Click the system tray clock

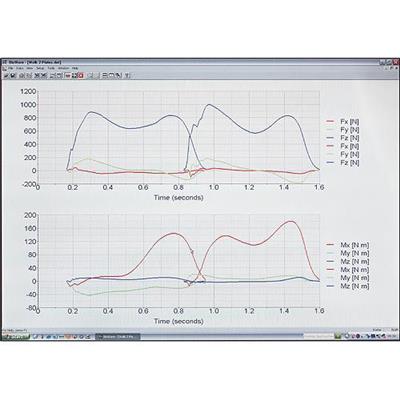pos(393,337)
